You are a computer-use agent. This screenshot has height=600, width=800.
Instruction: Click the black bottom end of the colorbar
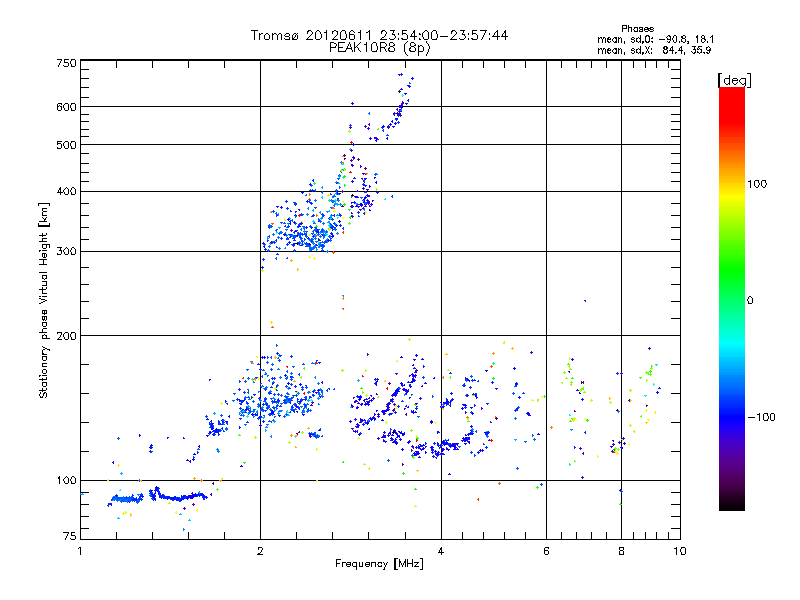click(x=732, y=503)
